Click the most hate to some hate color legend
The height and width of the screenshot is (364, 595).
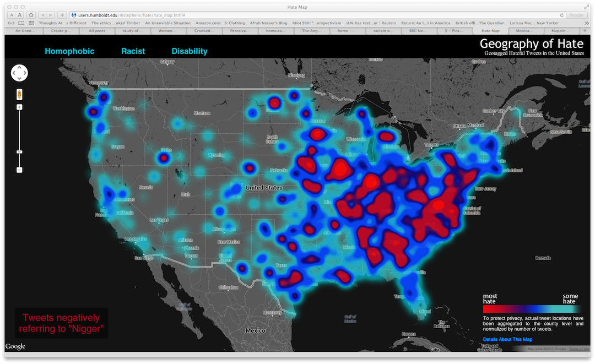(531, 309)
